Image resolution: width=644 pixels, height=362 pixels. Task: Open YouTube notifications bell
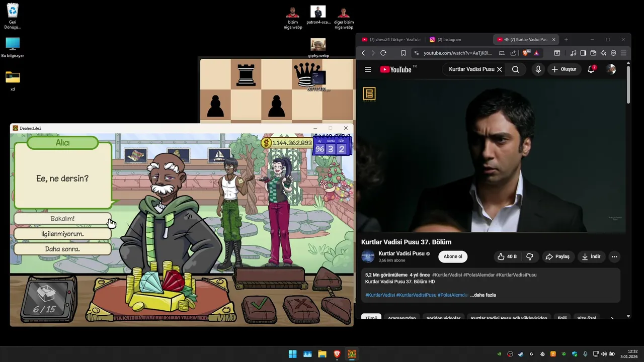point(592,69)
